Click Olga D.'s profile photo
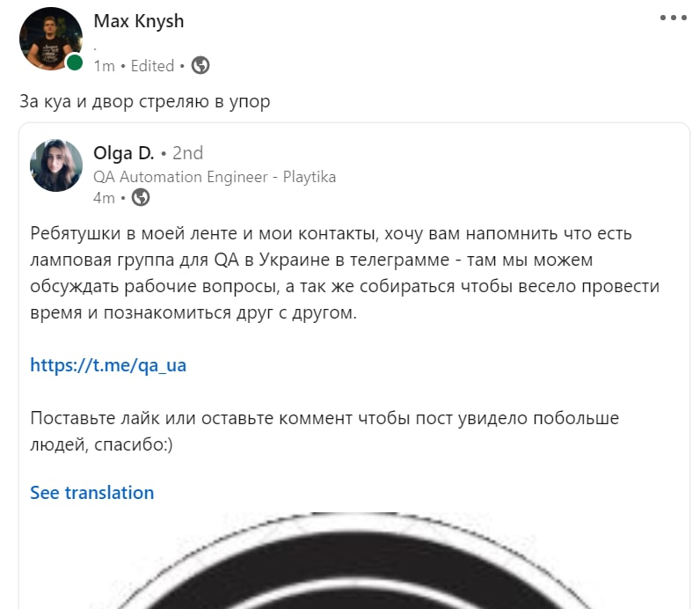 56,165
